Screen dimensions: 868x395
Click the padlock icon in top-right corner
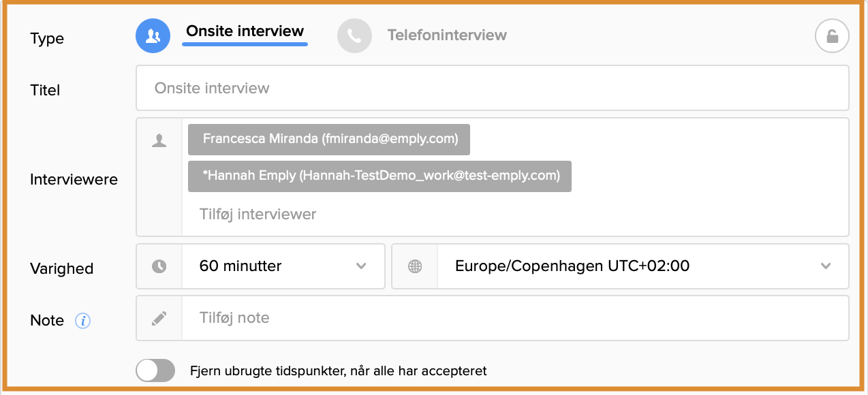pos(832,37)
